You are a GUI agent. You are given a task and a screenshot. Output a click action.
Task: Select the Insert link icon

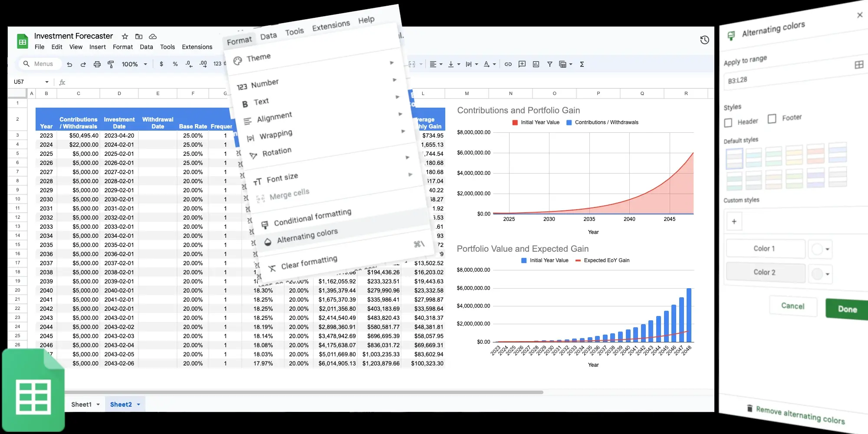tap(508, 64)
